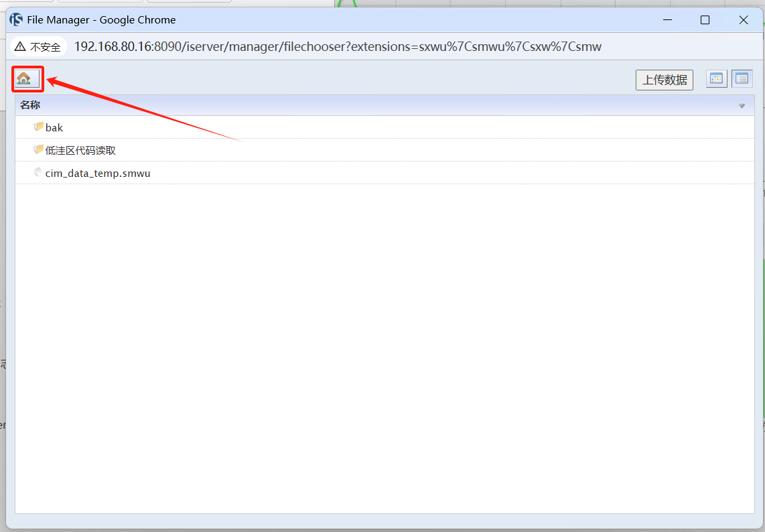The width and height of the screenshot is (765, 532).
Task: Close the File Manager window
Action: [743, 20]
